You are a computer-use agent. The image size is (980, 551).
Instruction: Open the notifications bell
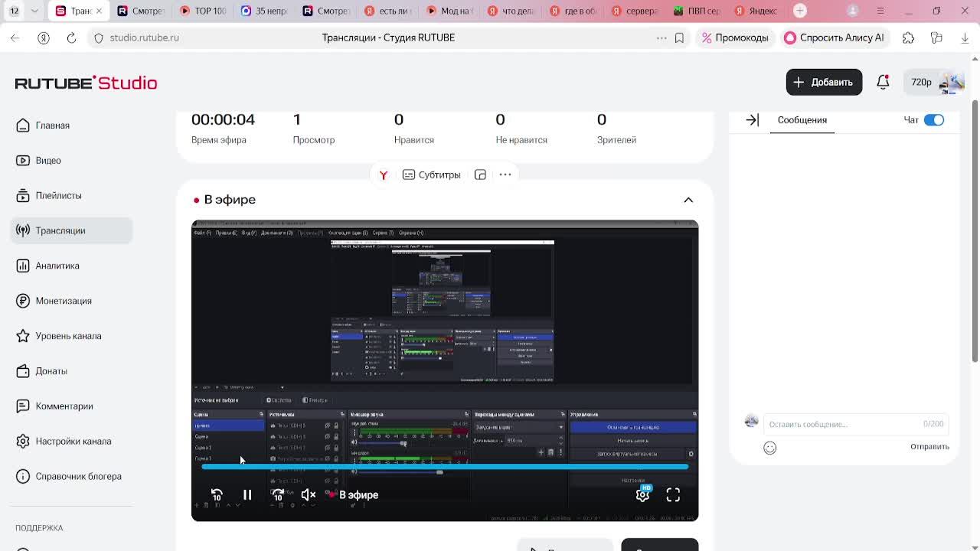tap(883, 82)
